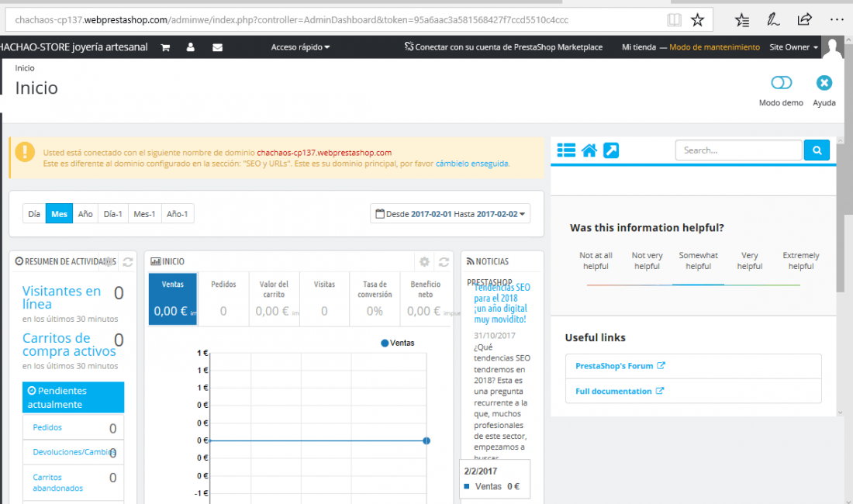
Task: Follow the cámbielo enseguida link
Action: (472, 163)
